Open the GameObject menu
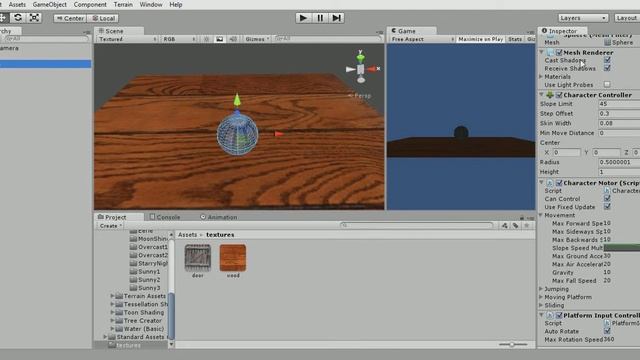640x360 pixels. click(x=49, y=4)
